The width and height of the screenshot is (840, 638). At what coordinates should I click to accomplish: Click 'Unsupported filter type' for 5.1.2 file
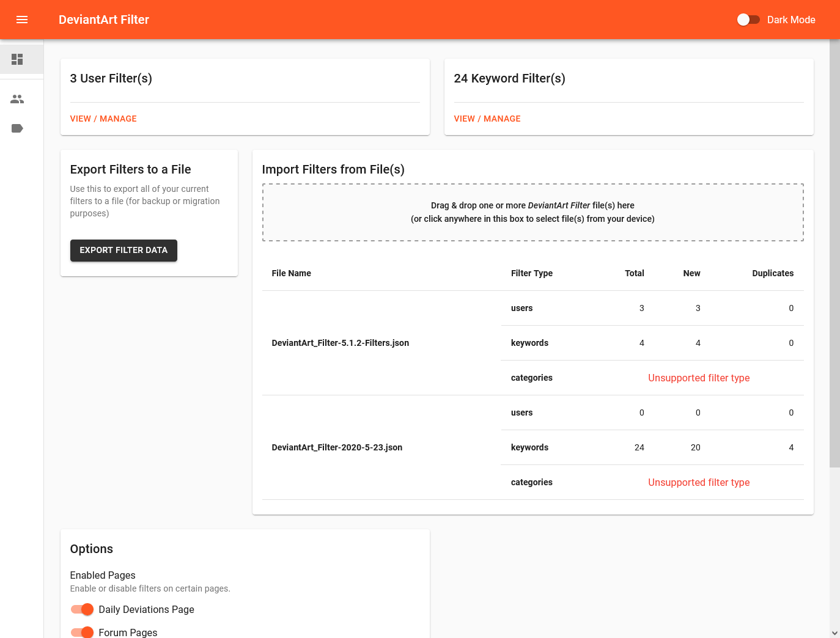(x=699, y=378)
